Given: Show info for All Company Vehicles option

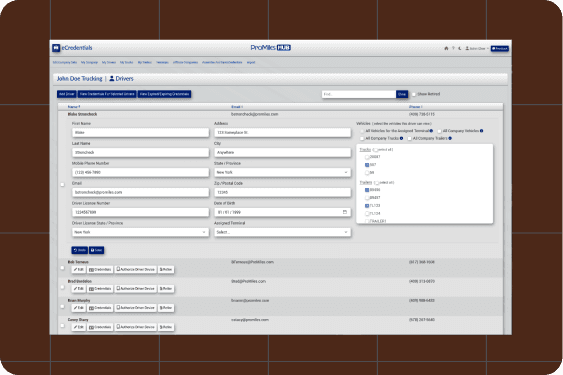Looking at the screenshot, I should point(481,131).
